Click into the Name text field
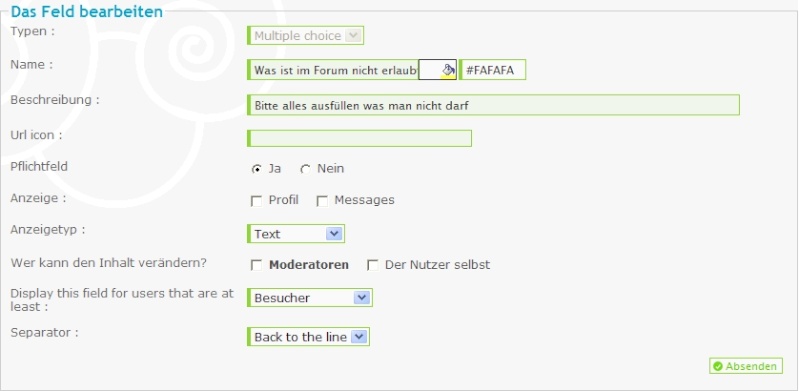The height and width of the screenshot is (391, 799). point(333,70)
